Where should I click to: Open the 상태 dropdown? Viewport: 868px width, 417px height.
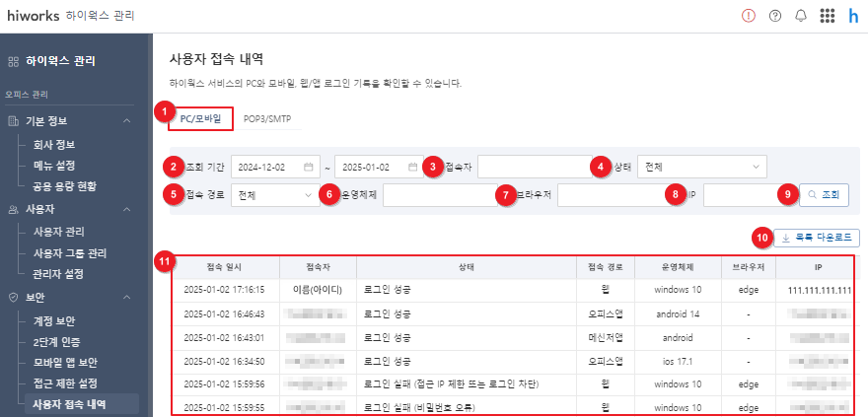pyautogui.click(x=701, y=167)
